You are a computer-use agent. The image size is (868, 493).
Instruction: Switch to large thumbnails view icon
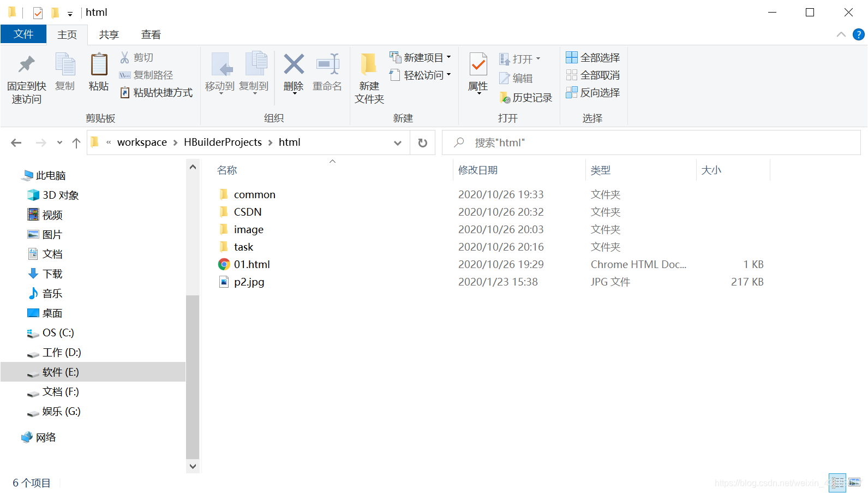[854, 483]
